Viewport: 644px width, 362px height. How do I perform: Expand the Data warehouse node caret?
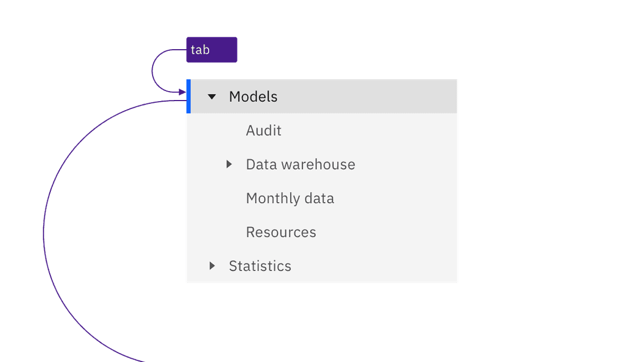(x=229, y=164)
